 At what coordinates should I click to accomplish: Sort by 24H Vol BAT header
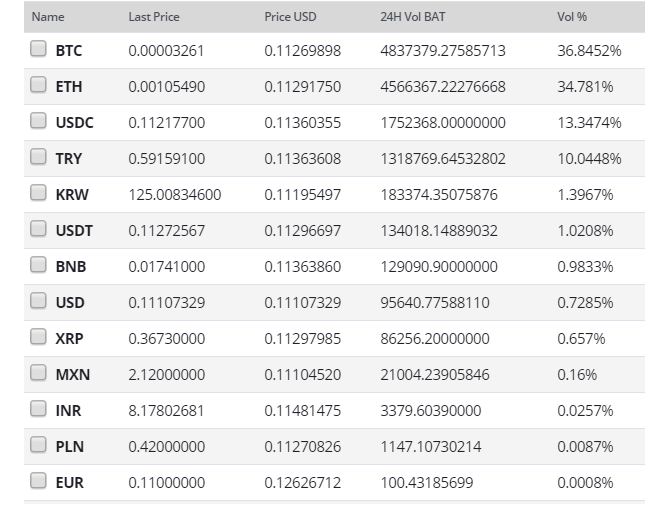[x=413, y=17]
